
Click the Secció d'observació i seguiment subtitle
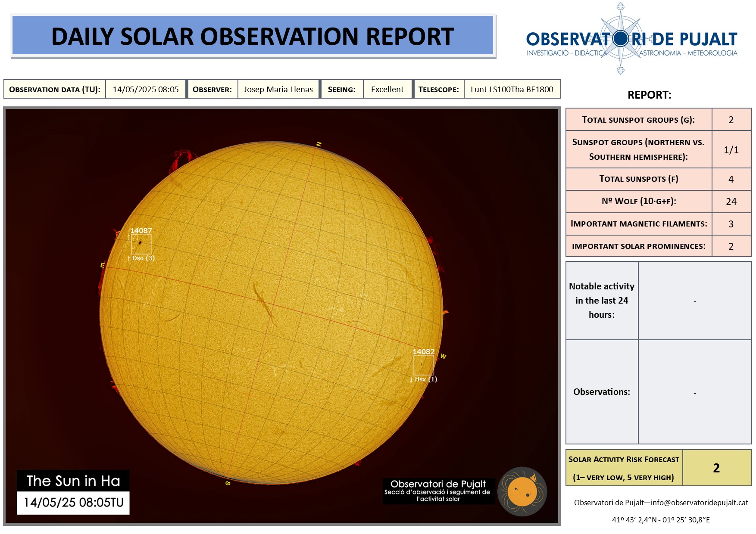point(437,495)
